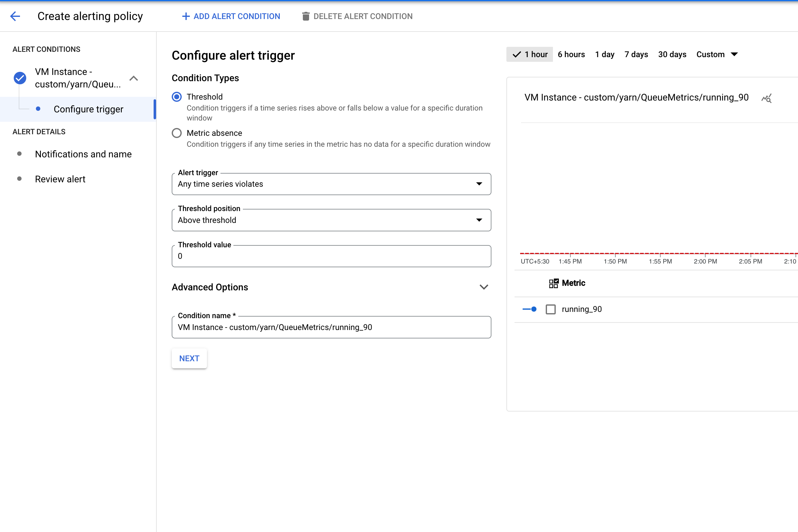Switch the time range to 6 hours

(x=571, y=54)
